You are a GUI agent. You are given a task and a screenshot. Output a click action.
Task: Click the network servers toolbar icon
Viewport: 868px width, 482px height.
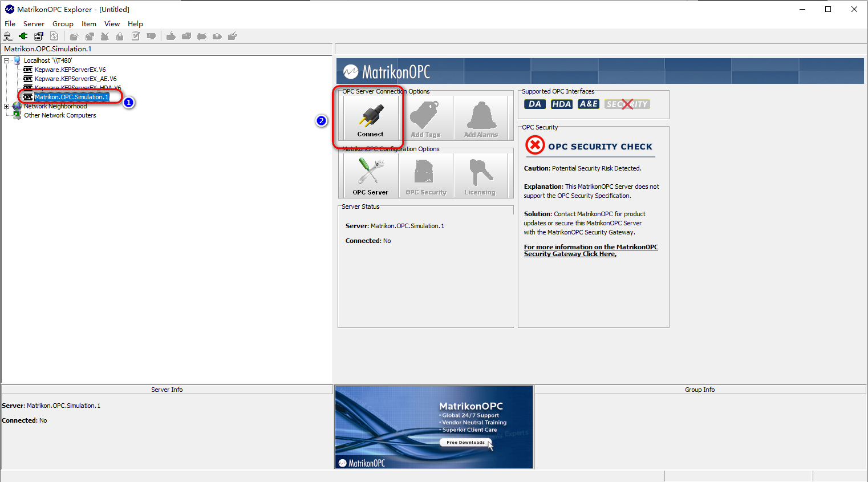(8, 36)
